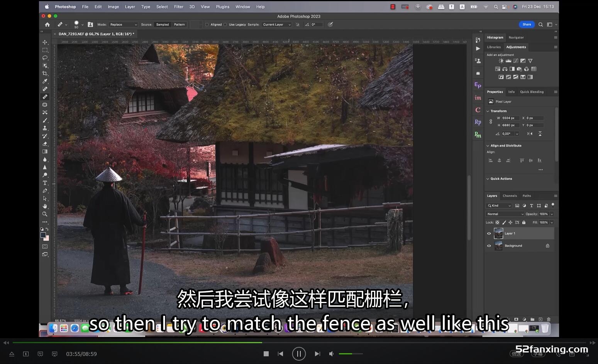Viewport: 598px width, 364px height.
Task: Click the Home icon in options bar
Action: click(x=47, y=24)
